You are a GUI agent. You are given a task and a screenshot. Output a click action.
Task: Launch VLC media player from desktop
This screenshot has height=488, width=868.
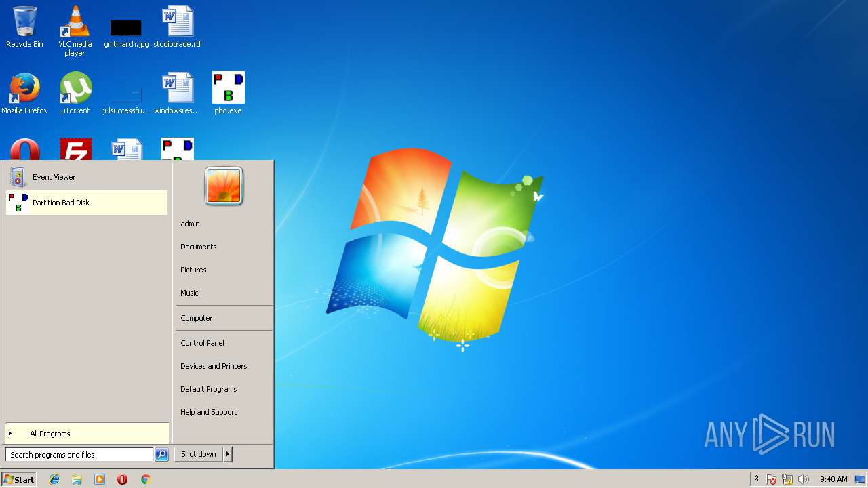coord(75,30)
